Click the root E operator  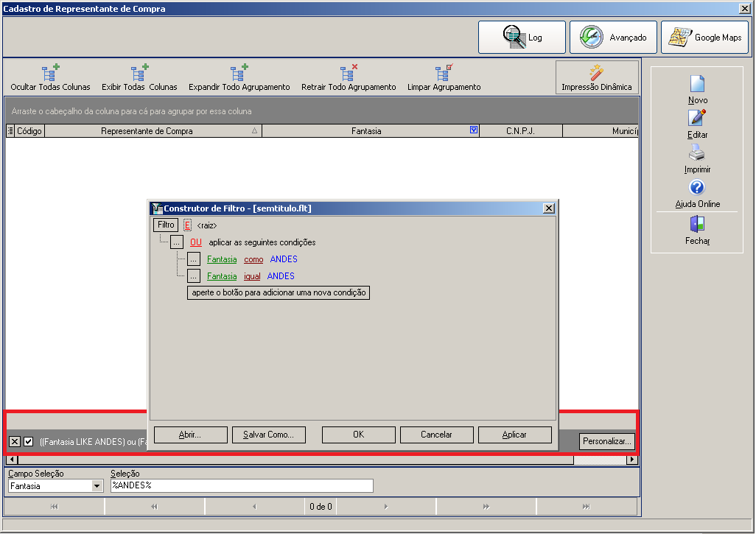188,225
